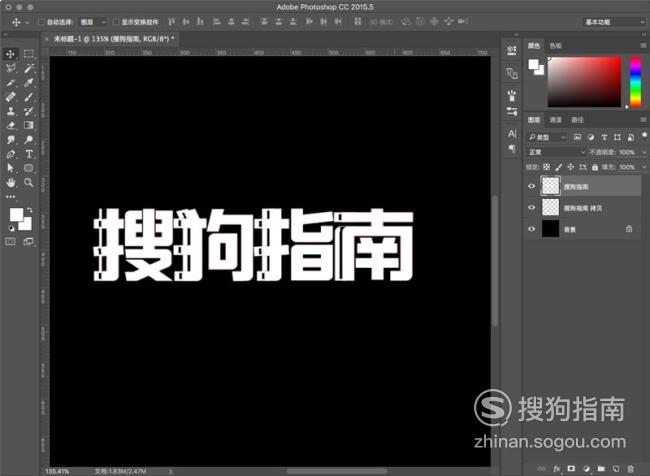650x476 pixels.
Task: Swap foreground and background colors
Action: 29,210
